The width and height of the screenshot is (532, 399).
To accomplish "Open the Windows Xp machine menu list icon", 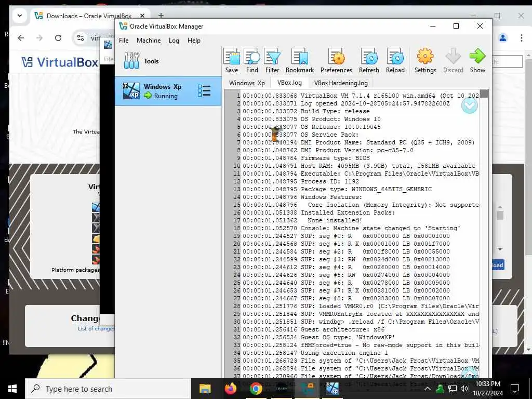I will pyautogui.click(x=204, y=91).
